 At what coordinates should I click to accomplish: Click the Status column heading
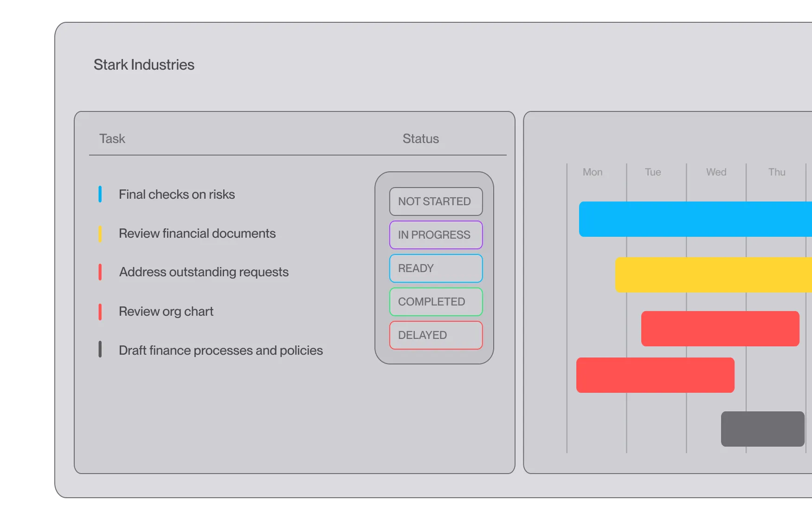pyautogui.click(x=421, y=139)
